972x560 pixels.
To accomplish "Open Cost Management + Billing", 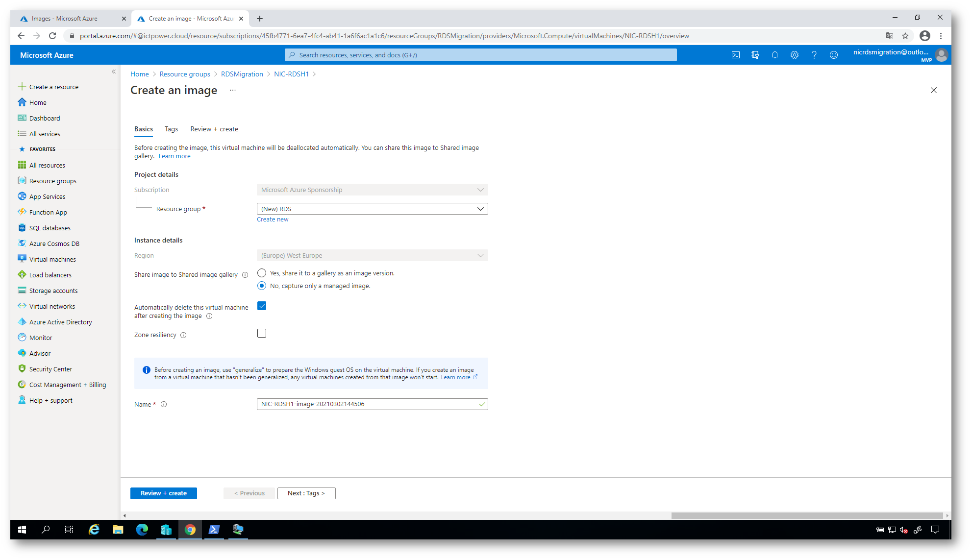I will click(x=68, y=385).
